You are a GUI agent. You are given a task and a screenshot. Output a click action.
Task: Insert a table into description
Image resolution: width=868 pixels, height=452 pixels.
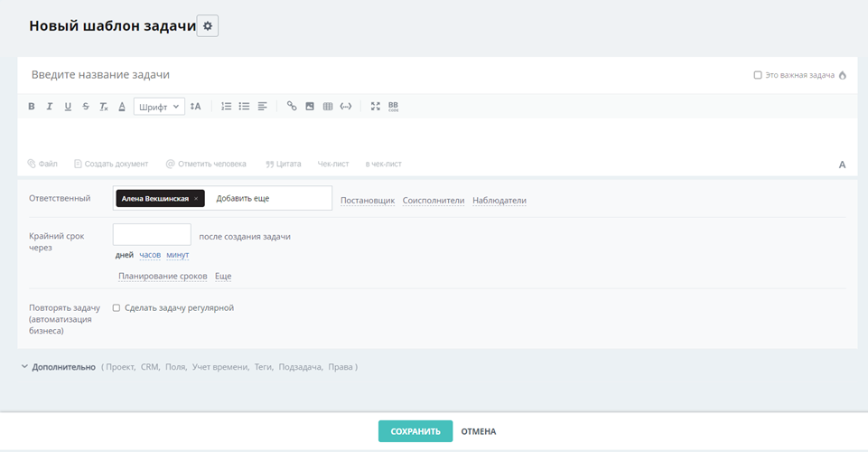(x=328, y=107)
